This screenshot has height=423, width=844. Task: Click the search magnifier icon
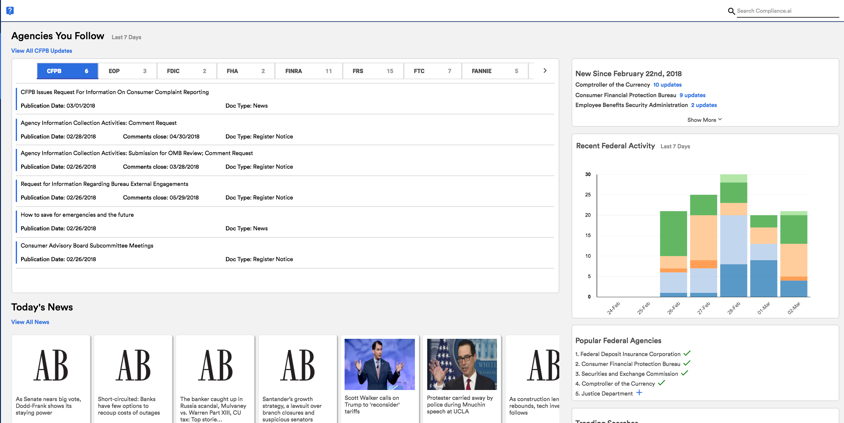[731, 11]
